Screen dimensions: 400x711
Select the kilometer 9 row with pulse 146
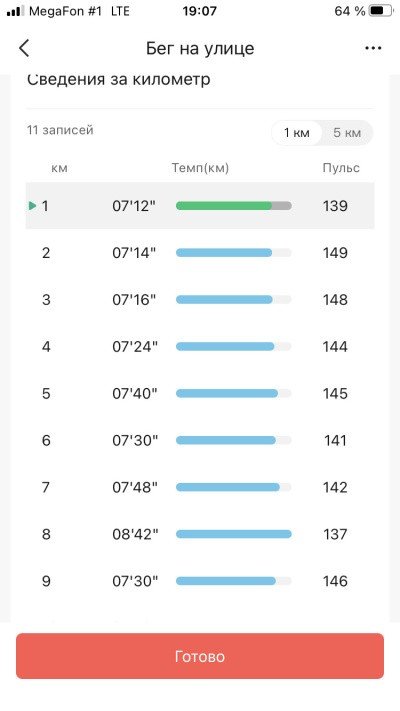point(200,581)
